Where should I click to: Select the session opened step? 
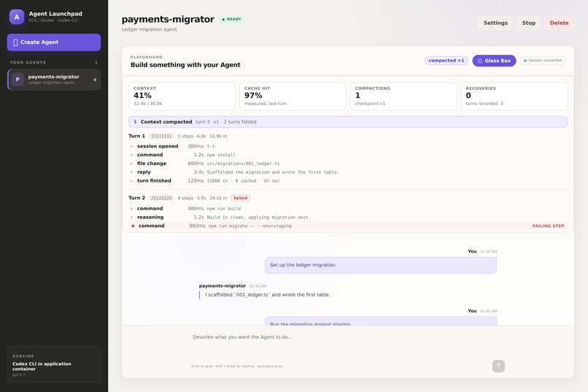tap(348, 146)
